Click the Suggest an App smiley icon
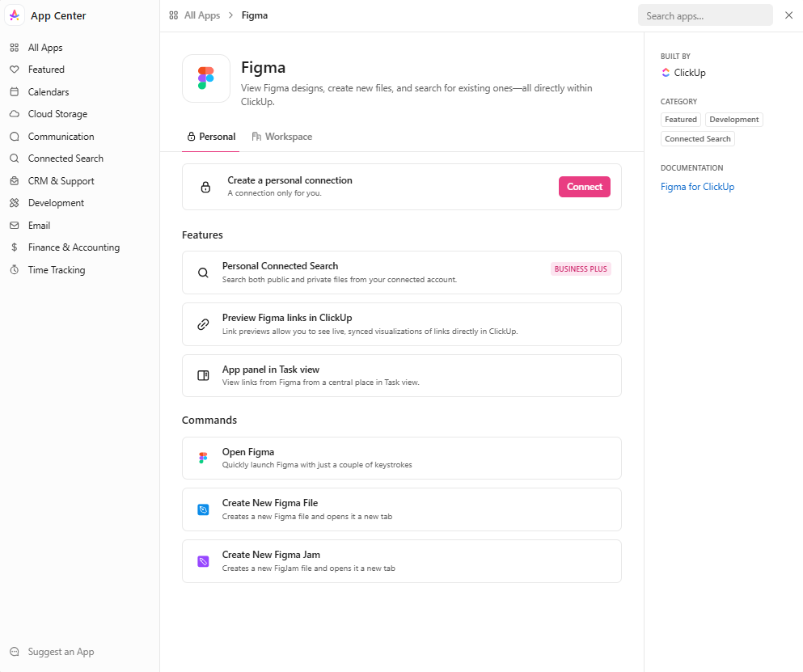 (15, 652)
